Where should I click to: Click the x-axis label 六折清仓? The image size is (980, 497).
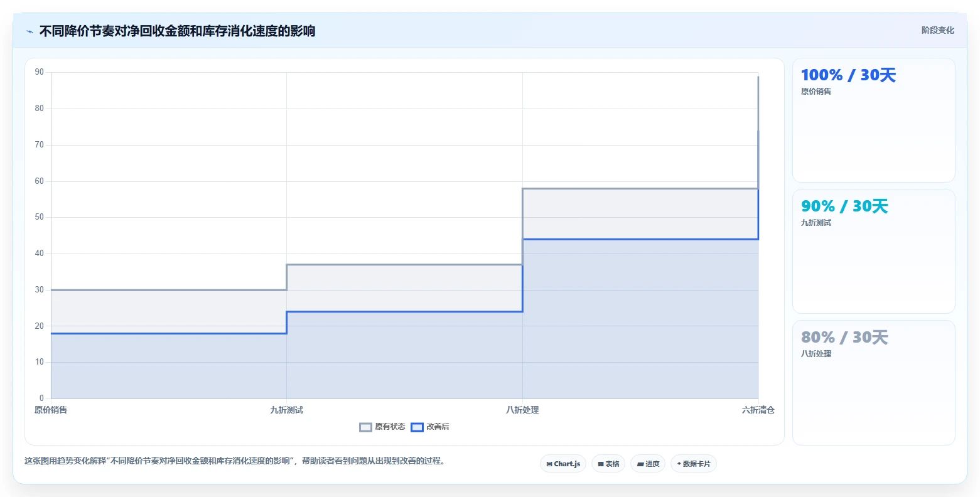758,410
